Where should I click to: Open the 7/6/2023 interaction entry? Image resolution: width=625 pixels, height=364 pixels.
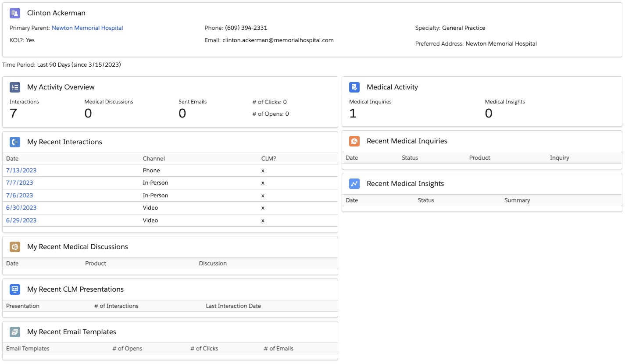pyautogui.click(x=19, y=196)
